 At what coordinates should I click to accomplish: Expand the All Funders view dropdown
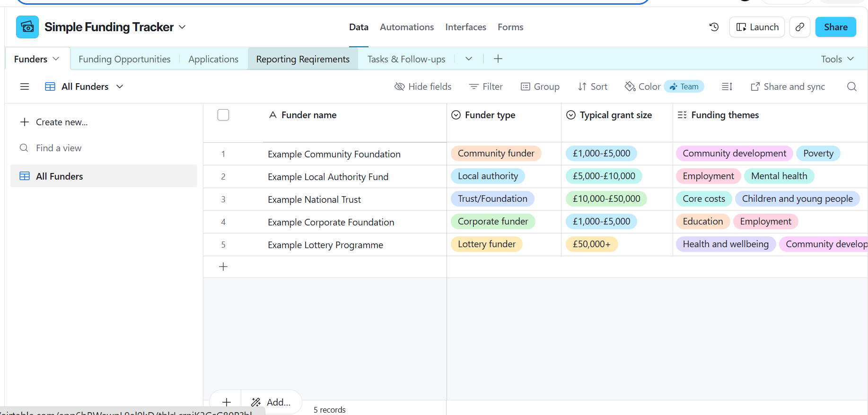pyautogui.click(x=120, y=86)
